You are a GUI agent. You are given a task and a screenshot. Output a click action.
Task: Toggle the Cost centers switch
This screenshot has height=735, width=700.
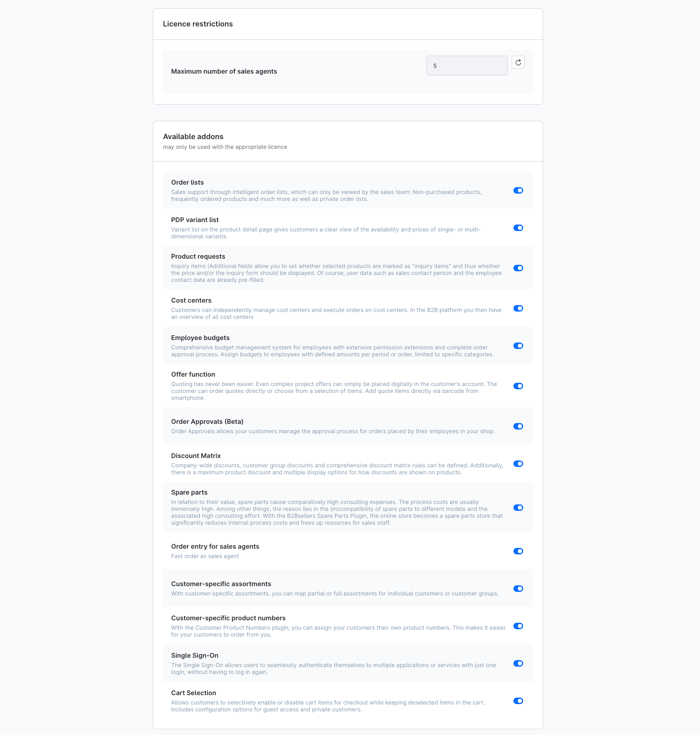click(518, 308)
